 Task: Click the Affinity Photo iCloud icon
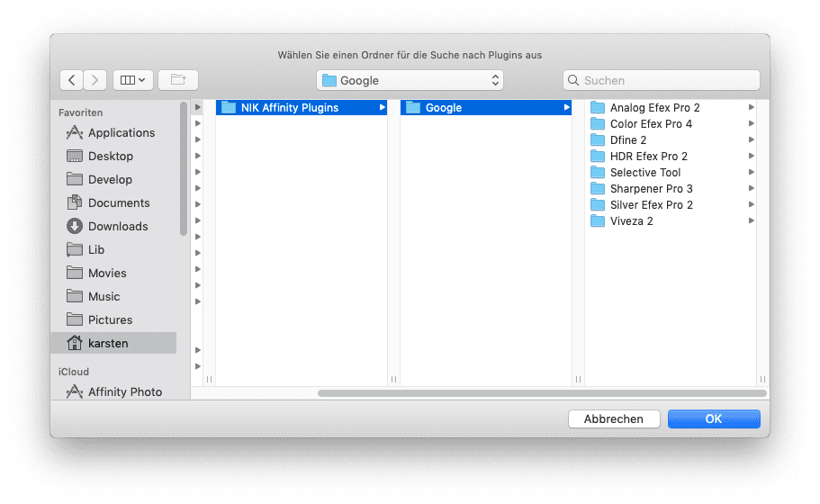(75, 391)
